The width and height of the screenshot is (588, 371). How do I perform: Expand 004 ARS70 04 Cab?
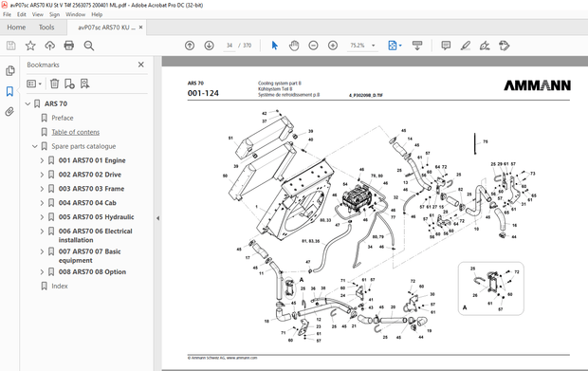coord(42,203)
